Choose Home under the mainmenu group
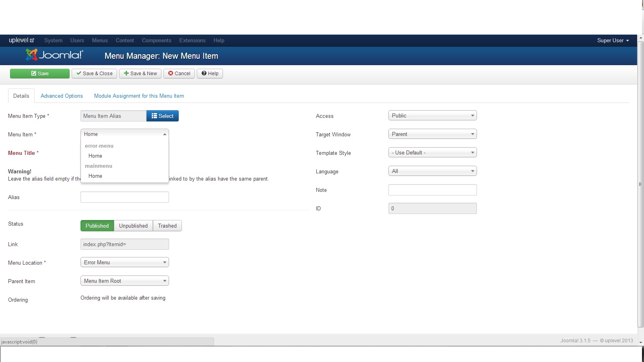 click(x=95, y=176)
